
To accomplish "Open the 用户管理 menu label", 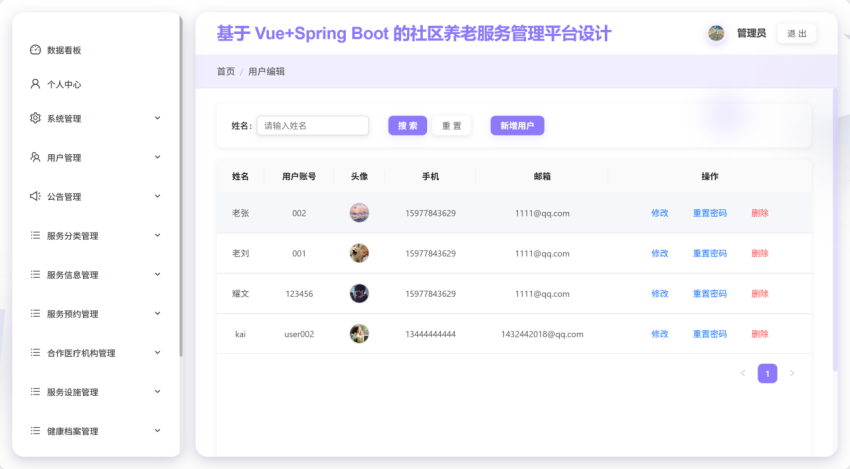I will point(64,157).
